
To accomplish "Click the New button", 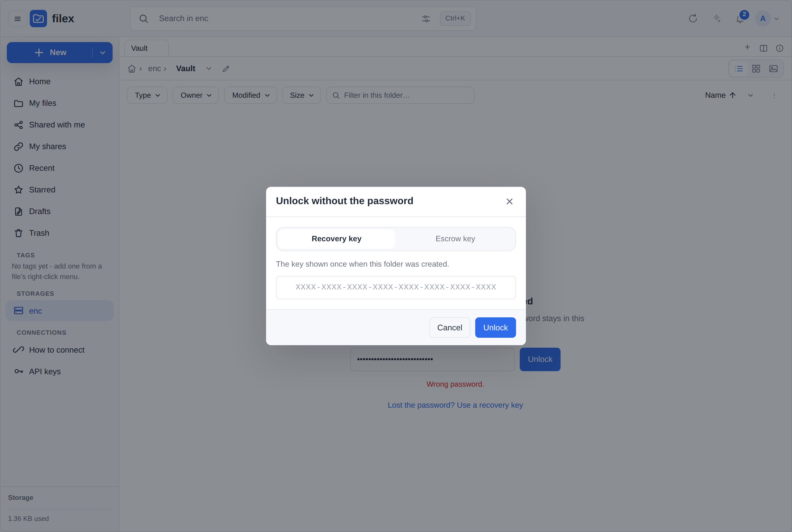I will click(50, 53).
